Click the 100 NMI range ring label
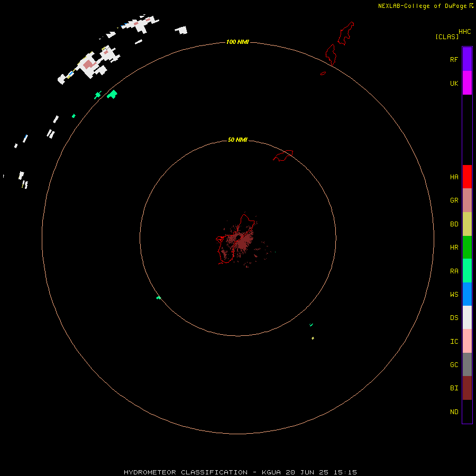 237,42
